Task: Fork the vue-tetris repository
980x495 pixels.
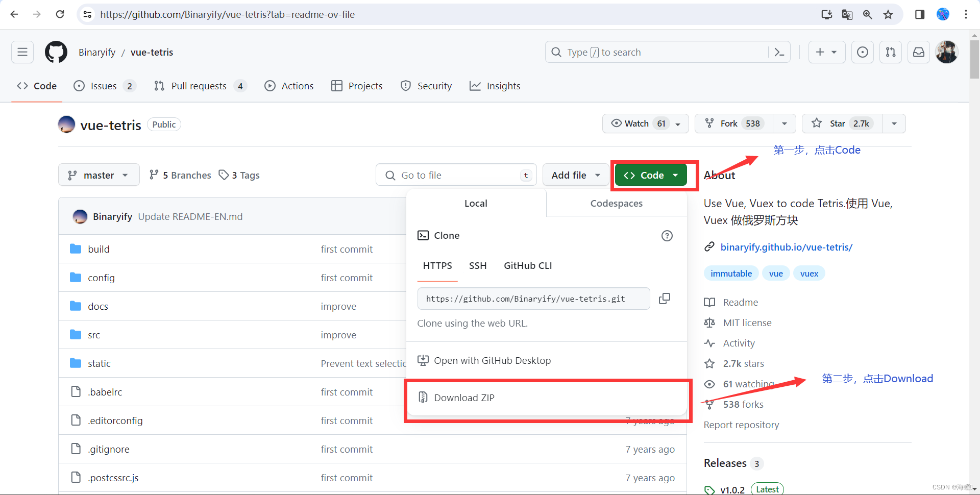Action: tap(734, 123)
